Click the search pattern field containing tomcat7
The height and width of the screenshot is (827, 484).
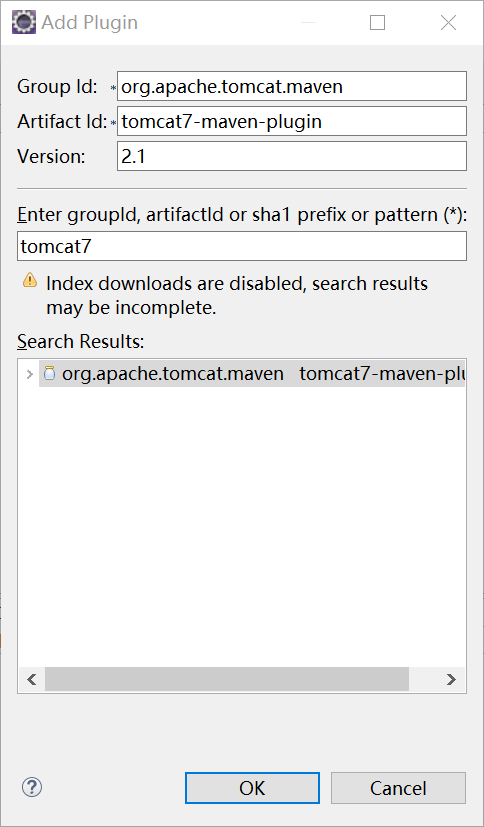coord(241,246)
